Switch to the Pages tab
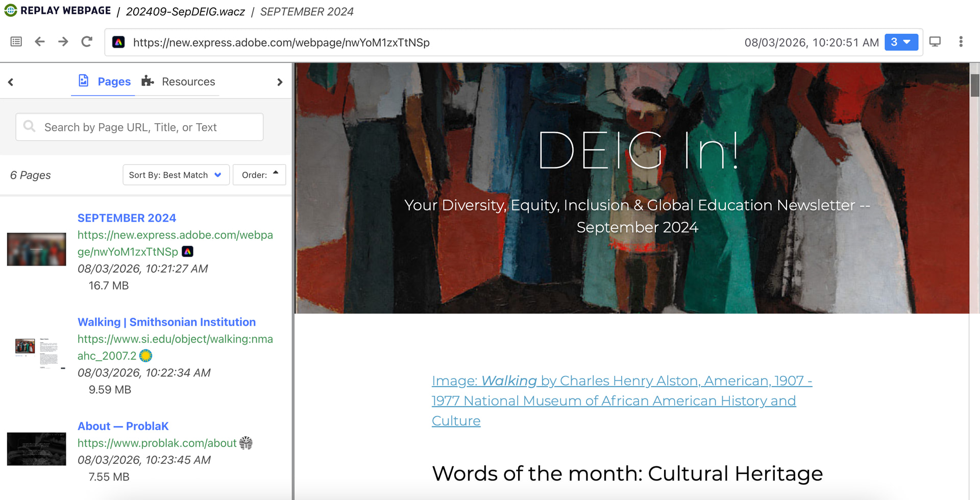 click(x=104, y=81)
